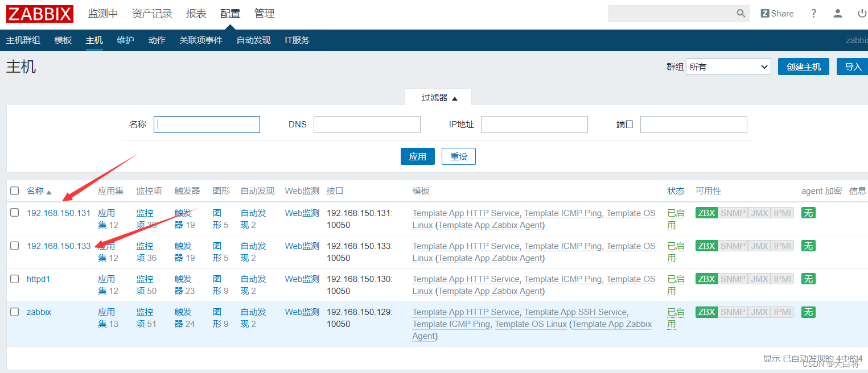Screen dimensions: 868x373
Task: Tick the select-all hosts checkbox in header
Action: coord(15,190)
